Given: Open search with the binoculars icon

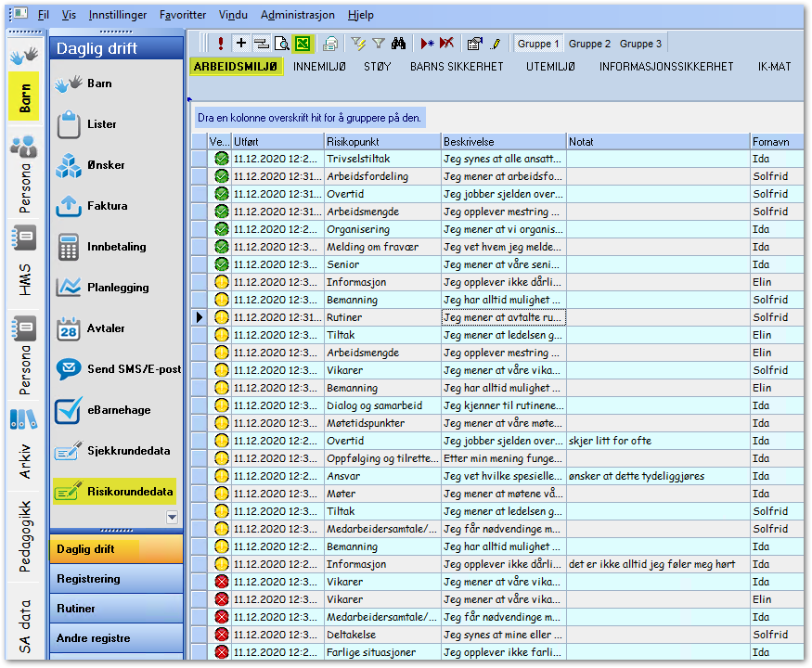Looking at the screenshot, I should click(x=398, y=44).
